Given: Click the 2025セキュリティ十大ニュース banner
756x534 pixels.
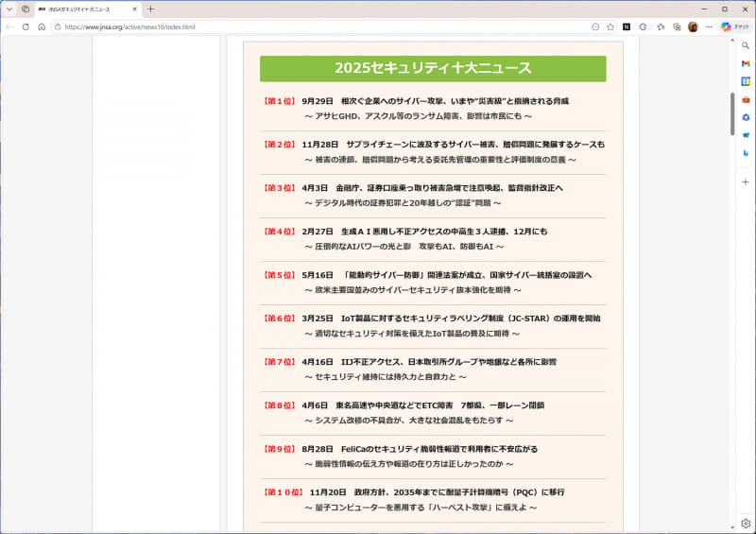Looking at the screenshot, I should pos(433,68).
